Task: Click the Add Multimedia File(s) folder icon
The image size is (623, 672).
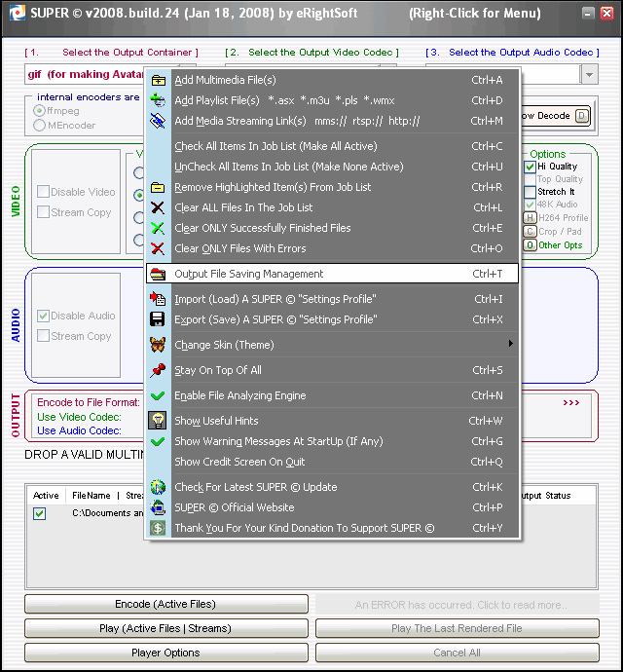Action: 158,80
